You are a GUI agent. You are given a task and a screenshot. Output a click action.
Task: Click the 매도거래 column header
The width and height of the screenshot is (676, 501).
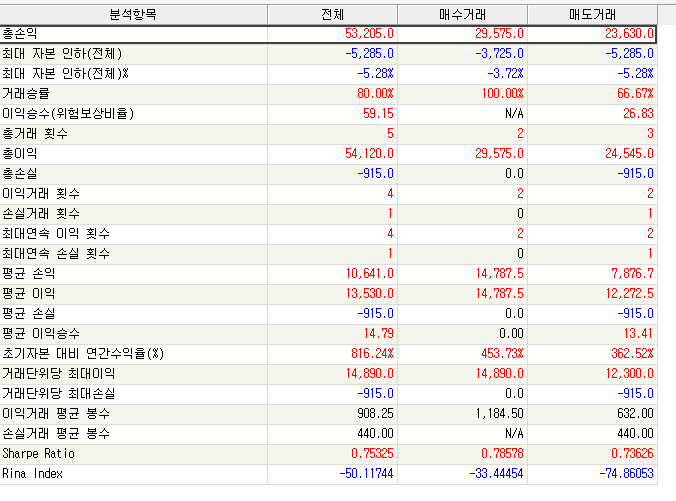click(x=592, y=15)
